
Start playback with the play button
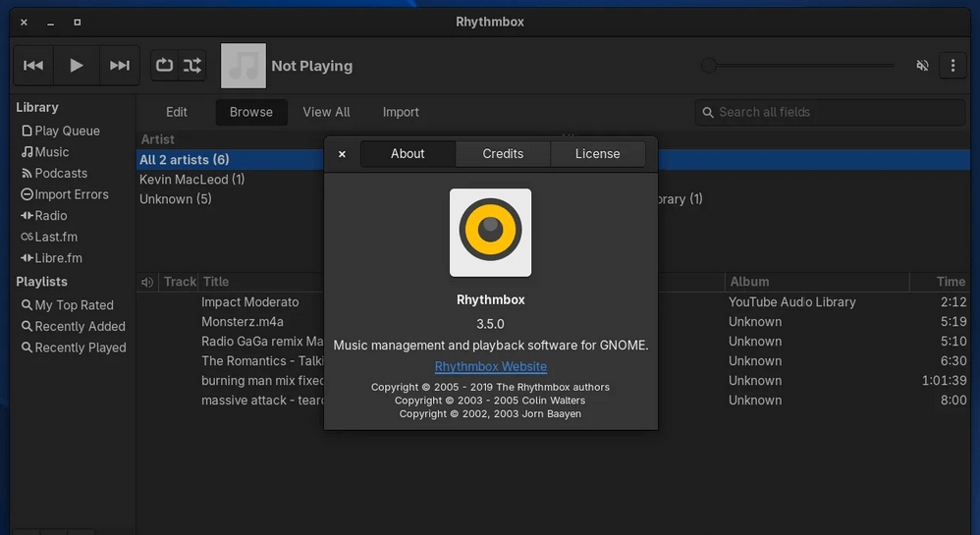pos(77,65)
